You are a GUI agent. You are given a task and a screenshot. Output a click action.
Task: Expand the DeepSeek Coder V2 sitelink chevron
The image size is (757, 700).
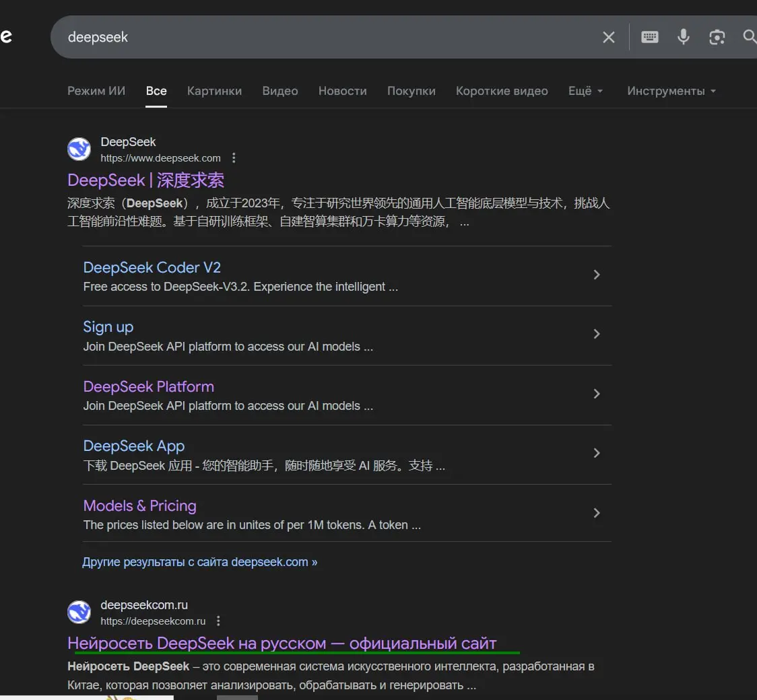tap(596, 275)
